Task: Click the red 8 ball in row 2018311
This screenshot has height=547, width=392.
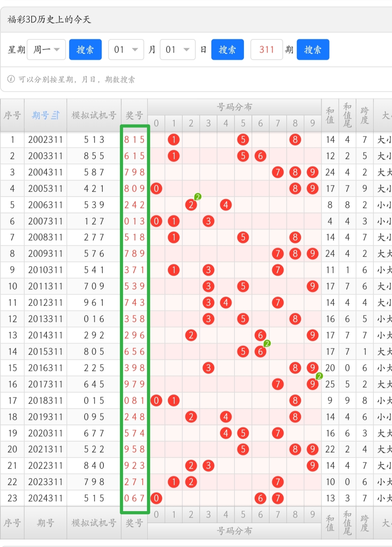Action: [x=295, y=401]
